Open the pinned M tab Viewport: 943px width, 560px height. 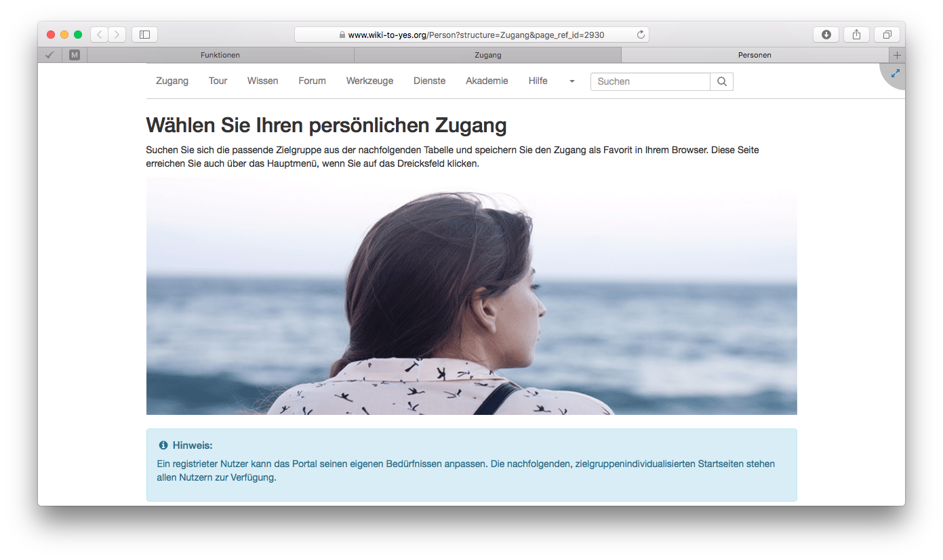coord(75,55)
